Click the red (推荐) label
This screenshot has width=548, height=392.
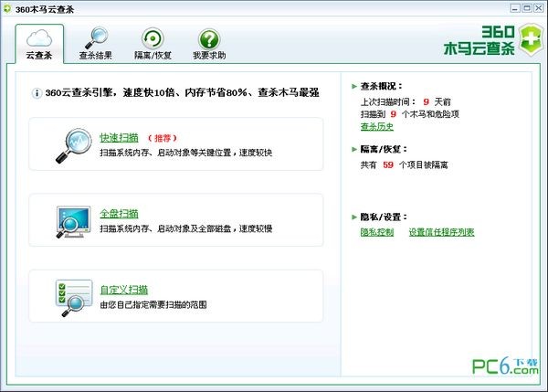163,138
